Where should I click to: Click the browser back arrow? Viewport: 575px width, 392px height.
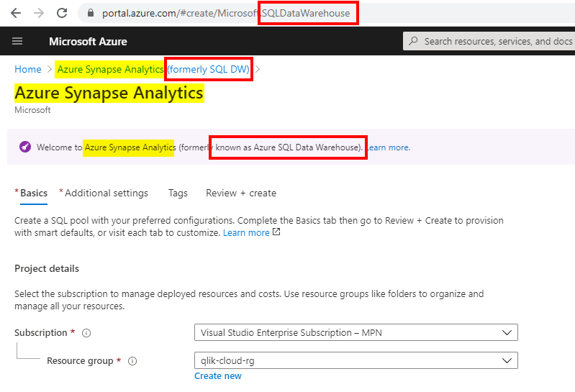(16, 13)
